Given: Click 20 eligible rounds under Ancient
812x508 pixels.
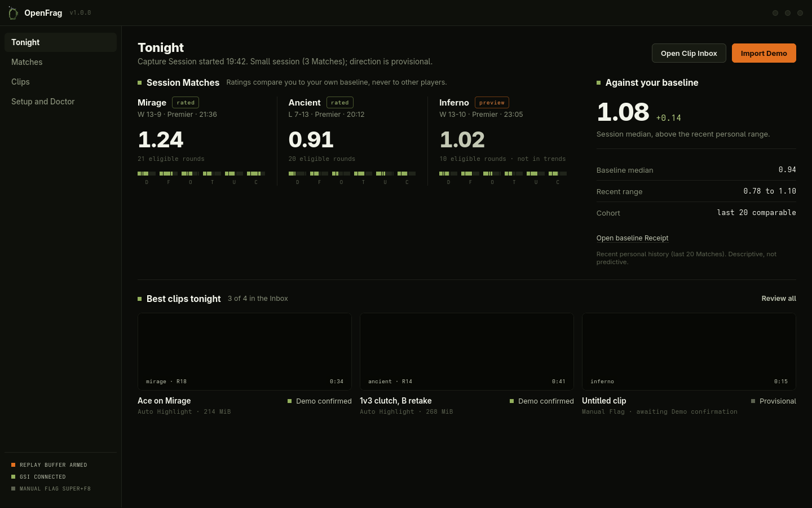Looking at the screenshot, I should (x=322, y=159).
